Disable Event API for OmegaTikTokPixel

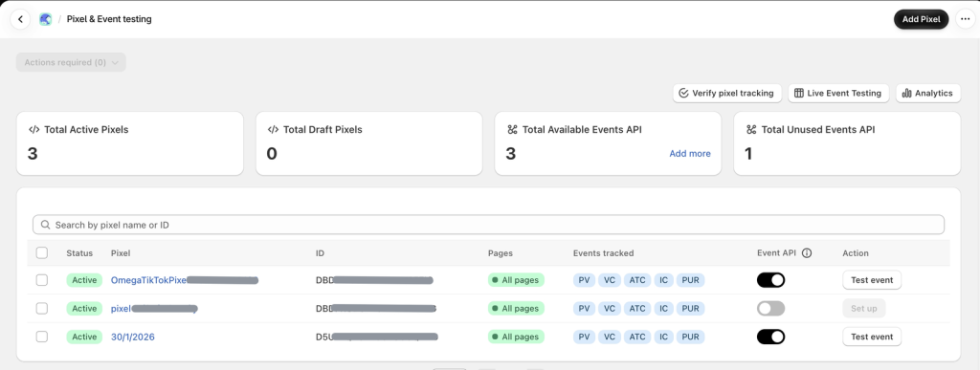770,280
